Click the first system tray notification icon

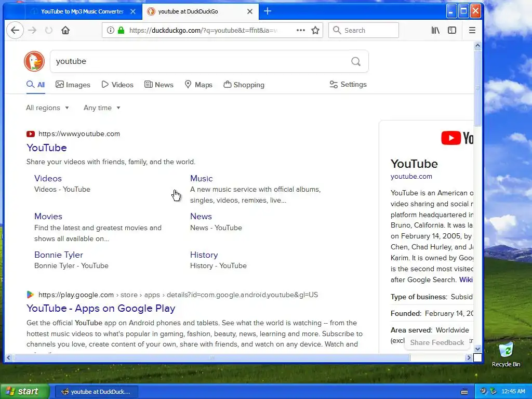click(x=483, y=391)
